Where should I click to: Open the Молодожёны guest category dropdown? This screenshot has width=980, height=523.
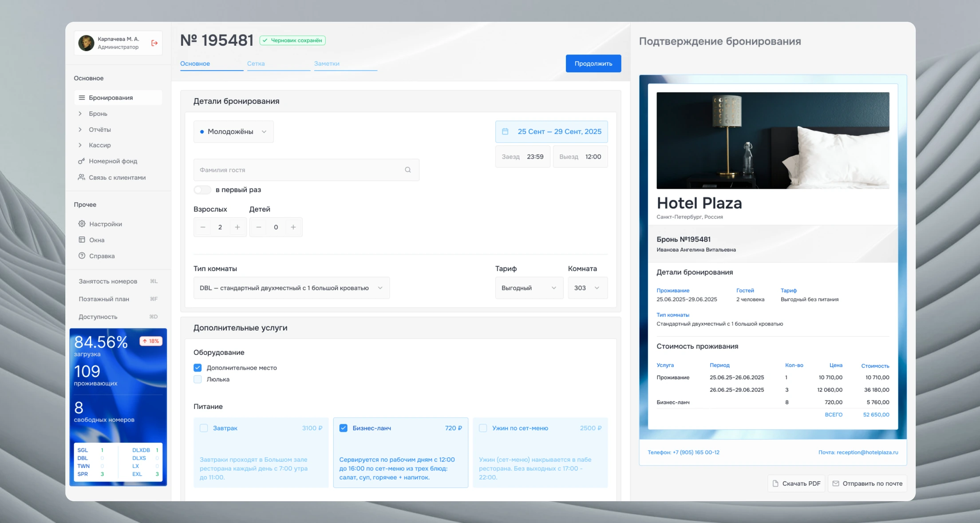pos(233,132)
